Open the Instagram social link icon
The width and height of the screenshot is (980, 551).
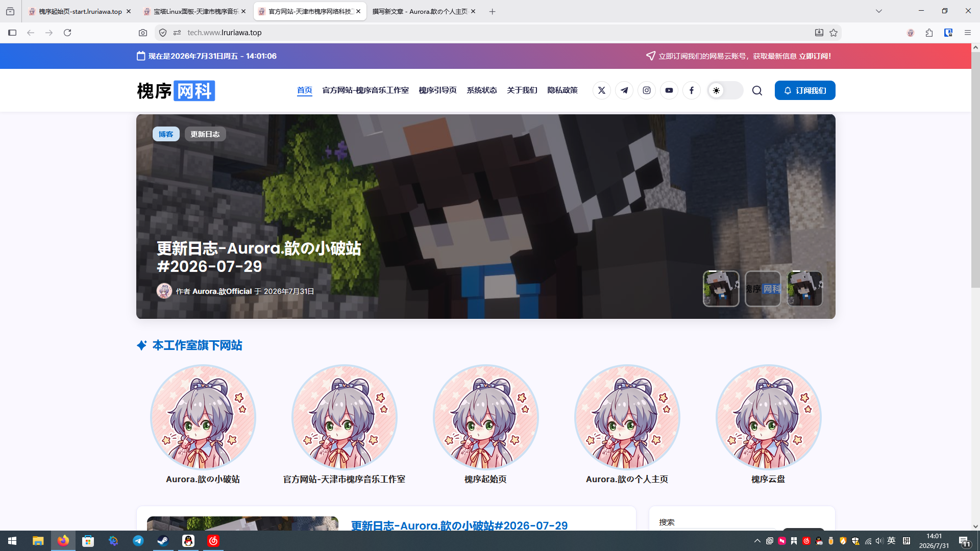pos(647,90)
